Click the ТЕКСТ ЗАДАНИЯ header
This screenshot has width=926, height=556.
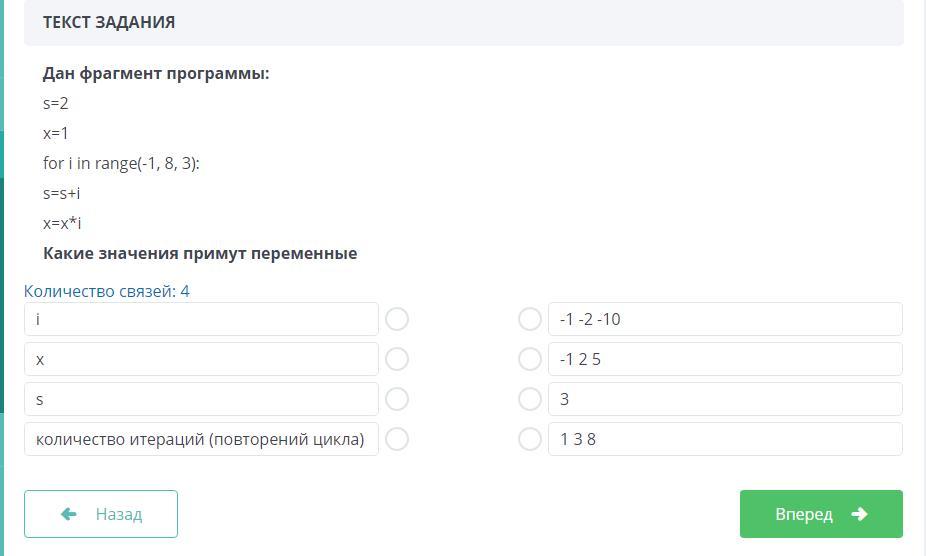click(109, 22)
